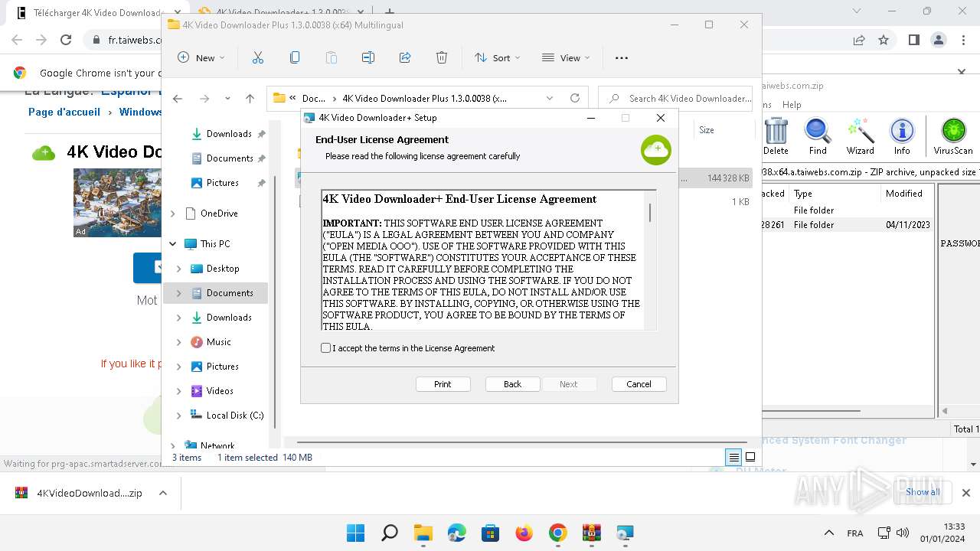This screenshot has height=551, width=980.
Task: Go back in File Explorer navigation
Action: pos(178,98)
